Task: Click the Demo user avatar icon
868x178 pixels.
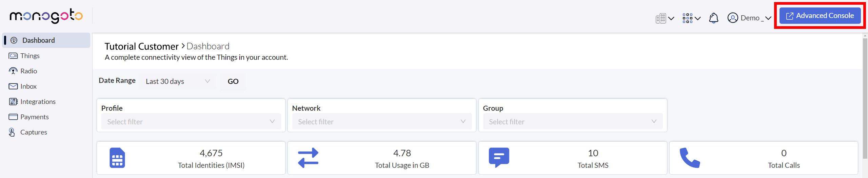Action: point(733,18)
